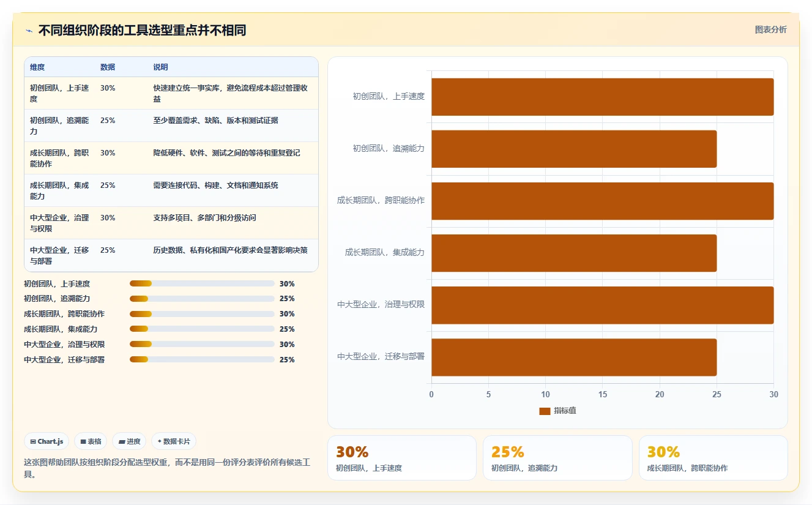Click the progress bar for 中大型企业，迁移与部署
Screen dimensions: 812x505
[x=202, y=360]
